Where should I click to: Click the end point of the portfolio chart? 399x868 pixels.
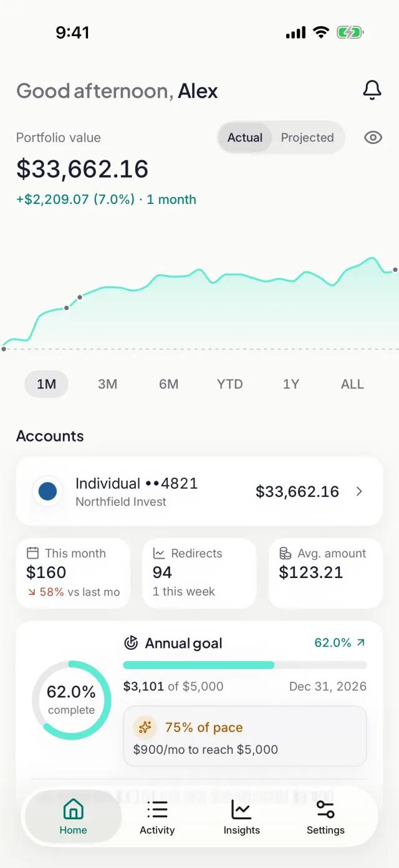395,271
